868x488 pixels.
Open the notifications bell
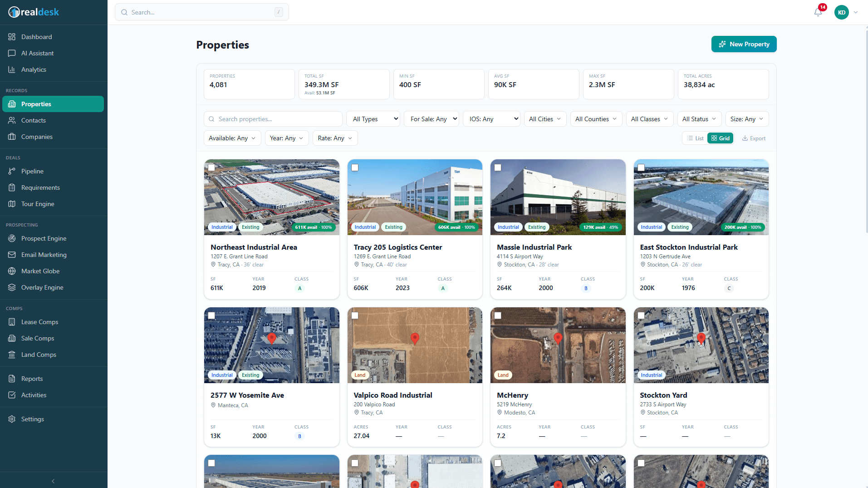click(x=818, y=12)
